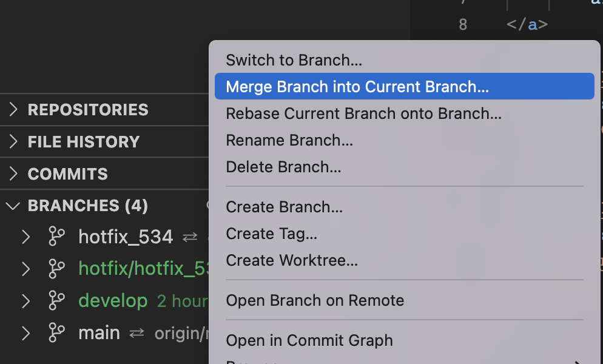Choose Create Tag from the menu
603x364 pixels.
point(271,234)
